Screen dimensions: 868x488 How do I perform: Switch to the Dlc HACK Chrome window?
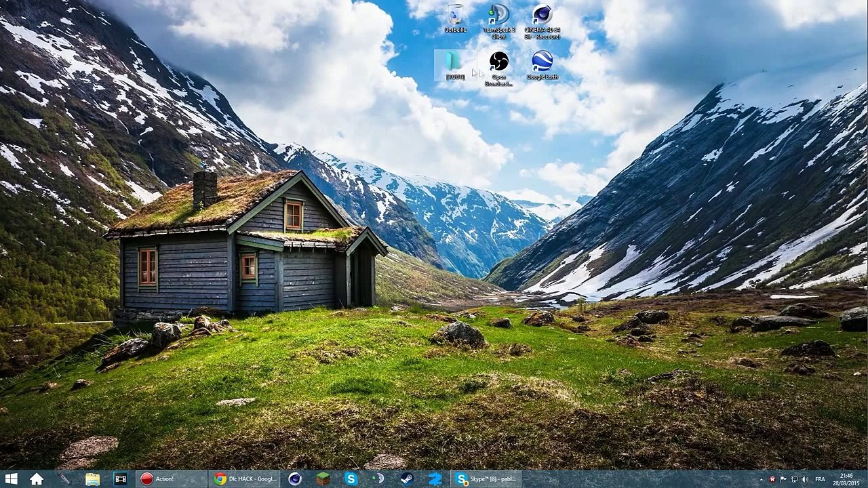point(245,479)
